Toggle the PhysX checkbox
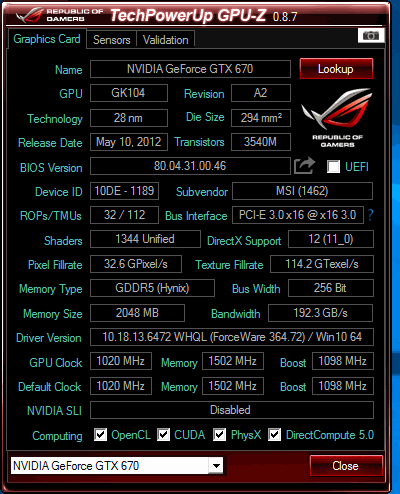Viewport: 400px width, 494px height. [x=219, y=435]
